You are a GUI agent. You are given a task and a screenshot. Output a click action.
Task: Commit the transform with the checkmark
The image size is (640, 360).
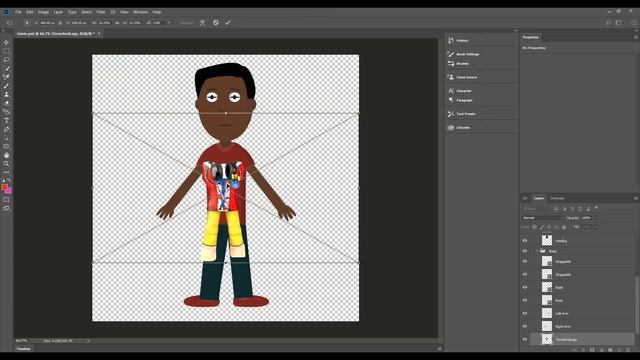pyautogui.click(x=228, y=23)
